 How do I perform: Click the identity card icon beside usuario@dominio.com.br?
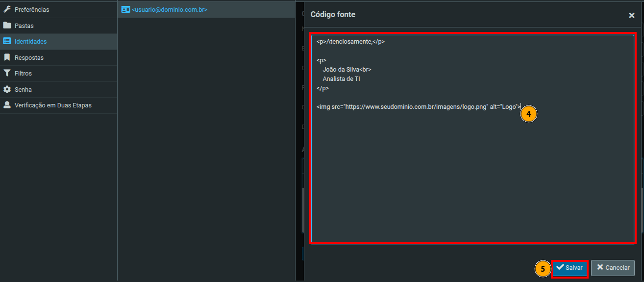[x=125, y=9]
